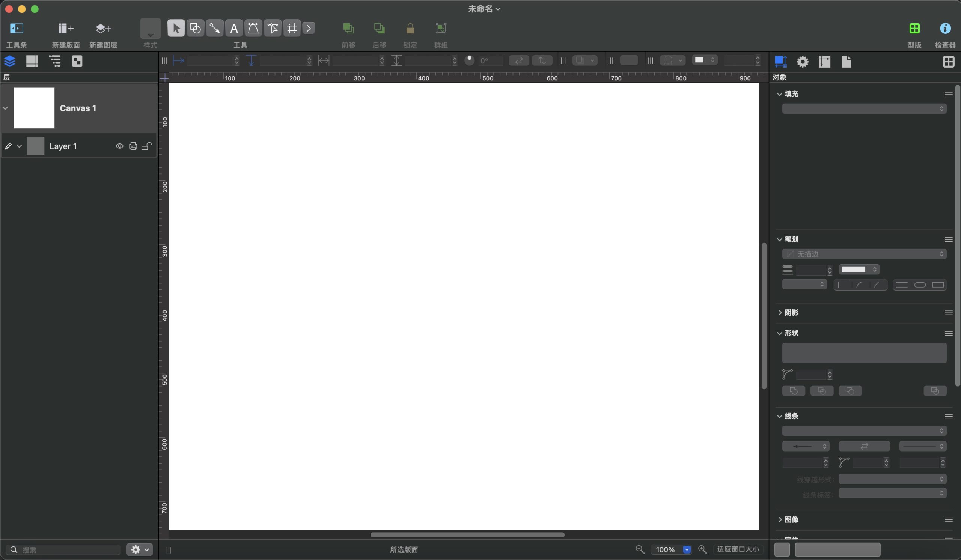
Task: Select the arrow selection tool
Action: pos(176,28)
